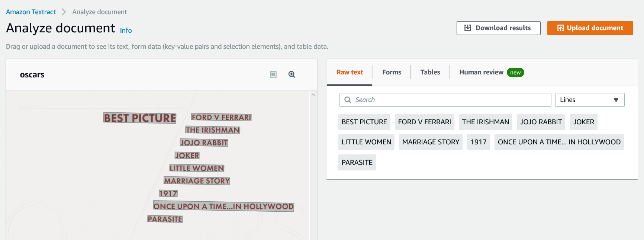Select the BEST PICTURE text chip
The width and height of the screenshot is (644, 240).
[x=364, y=122]
